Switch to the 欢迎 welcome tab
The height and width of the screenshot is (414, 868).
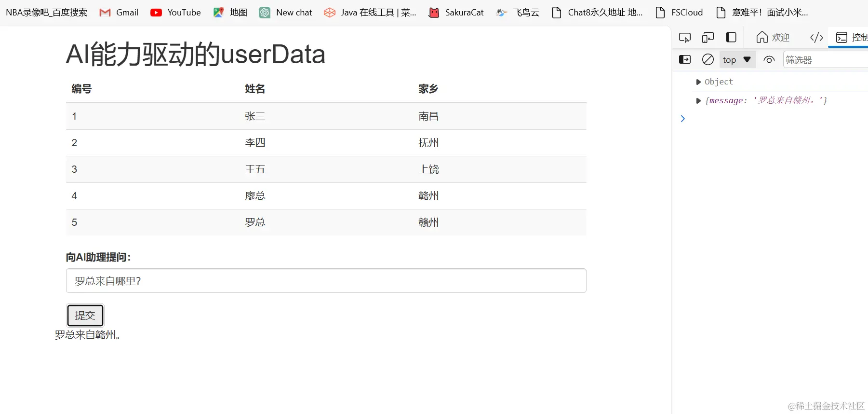pyautogui.click(x=773, y=38)
